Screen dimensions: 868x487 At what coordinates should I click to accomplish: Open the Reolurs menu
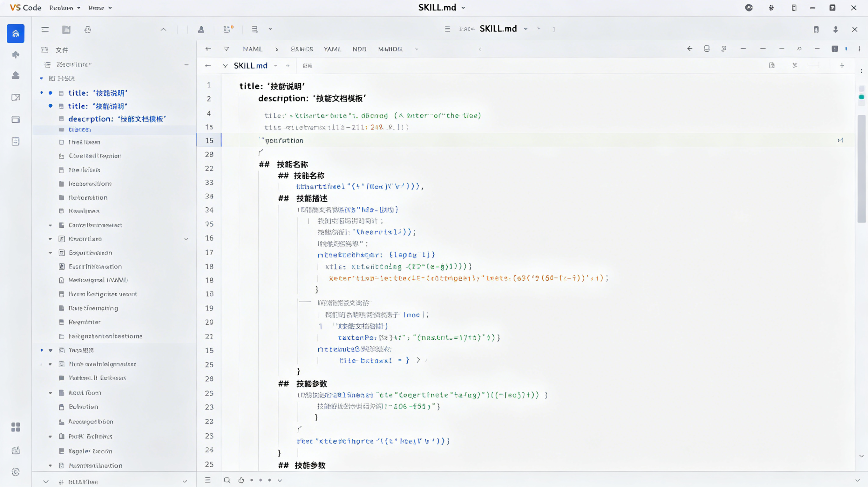65,8
